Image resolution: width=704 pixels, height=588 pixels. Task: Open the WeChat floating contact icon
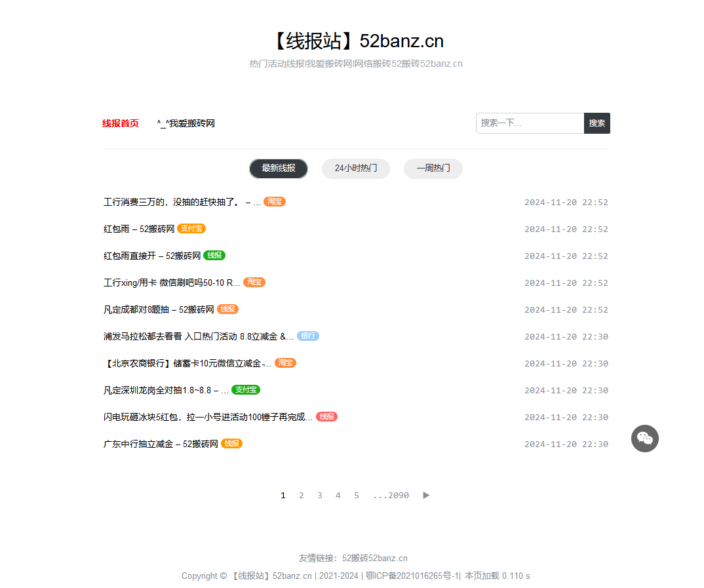645,439
